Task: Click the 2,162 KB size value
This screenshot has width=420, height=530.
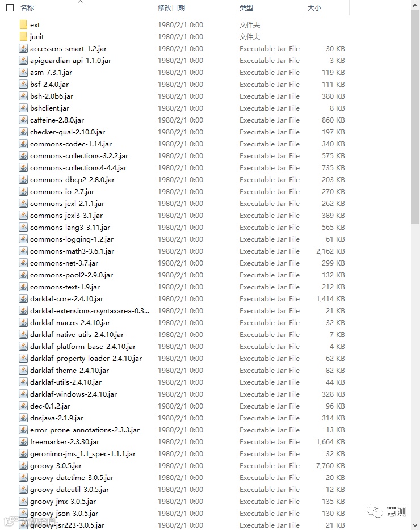Action: (x=330, y=251)
